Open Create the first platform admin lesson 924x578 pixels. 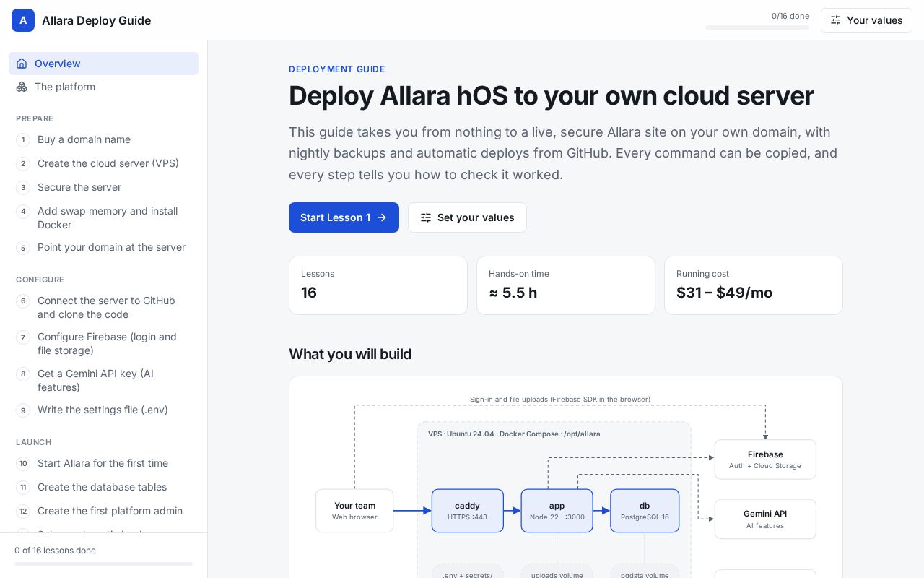tap(103, 511)
